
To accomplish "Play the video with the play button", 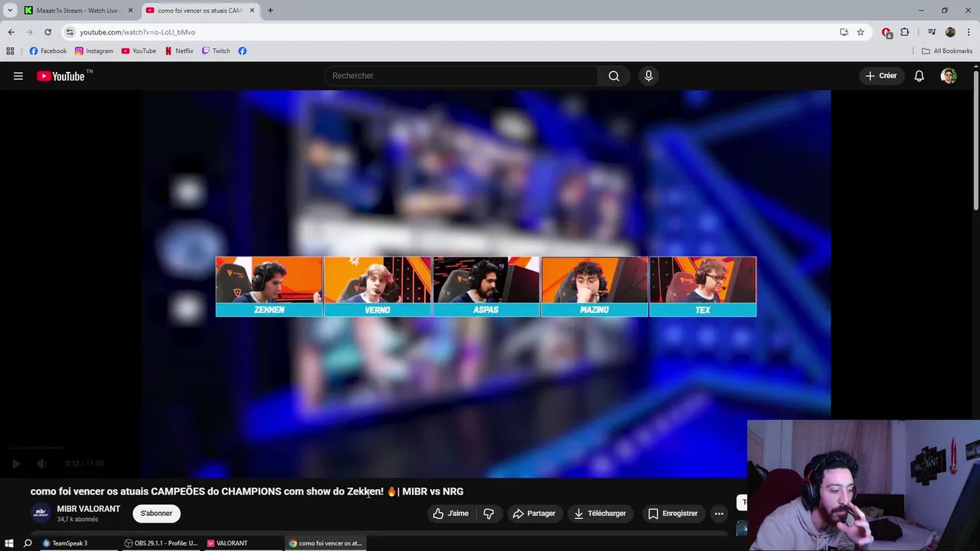I will pyautogui.click(x=16, y=463).
